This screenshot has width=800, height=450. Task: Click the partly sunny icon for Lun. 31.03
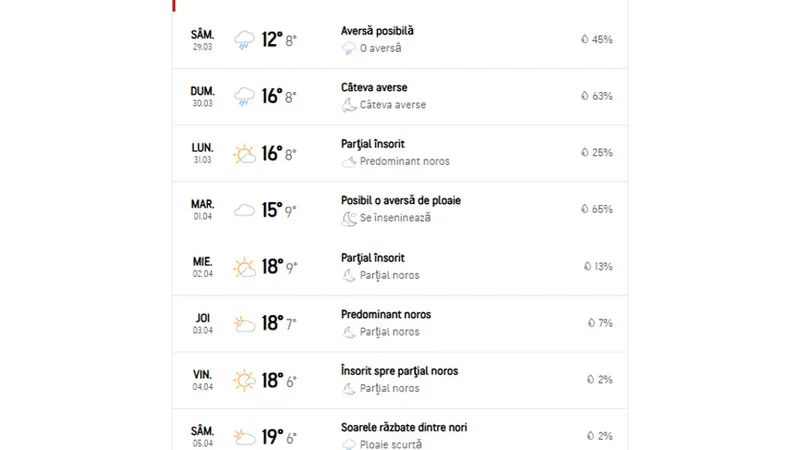tap(244, 154)
